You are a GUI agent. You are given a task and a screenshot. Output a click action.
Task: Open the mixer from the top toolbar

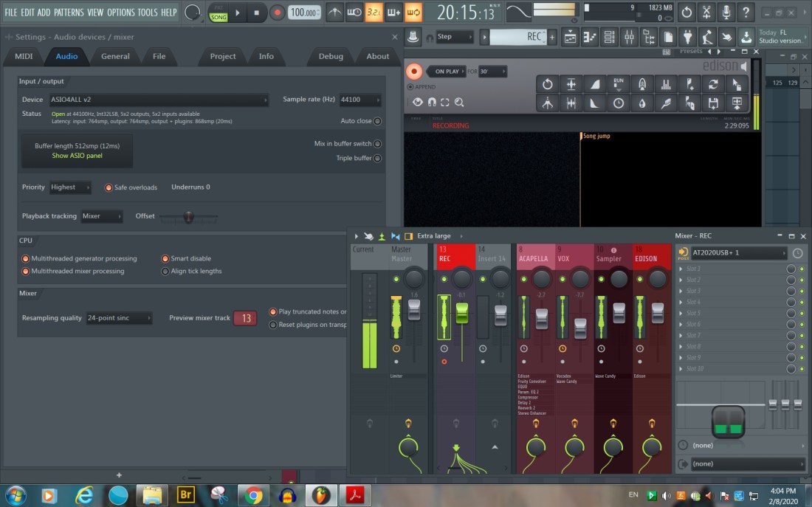[628, 37]
